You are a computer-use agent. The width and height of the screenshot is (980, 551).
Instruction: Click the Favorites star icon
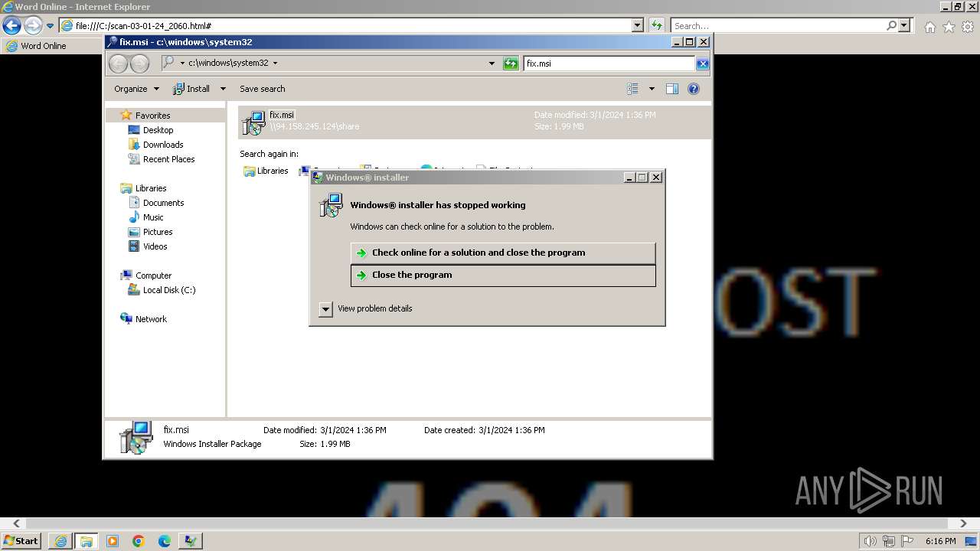pos(126,115)
